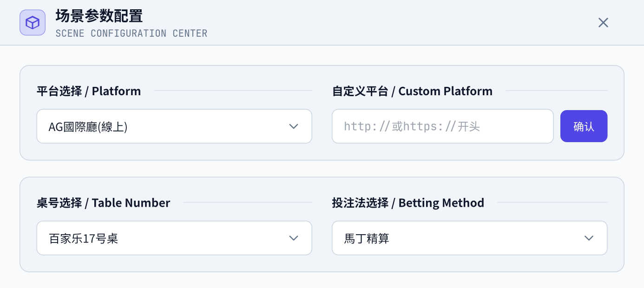
Task: Select the 平台选择 / Platform label
Action: coord(89,91)
